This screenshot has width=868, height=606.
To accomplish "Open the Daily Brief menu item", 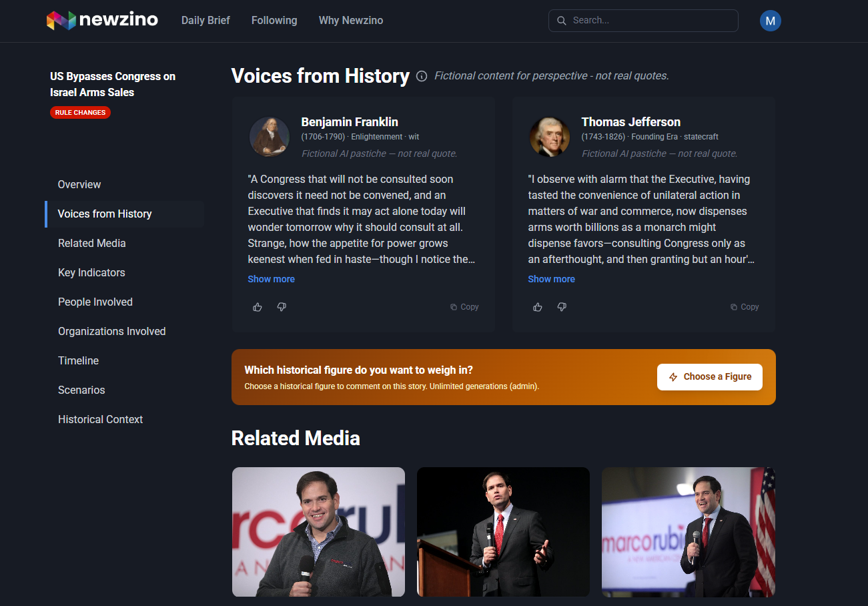I will 205,20.
